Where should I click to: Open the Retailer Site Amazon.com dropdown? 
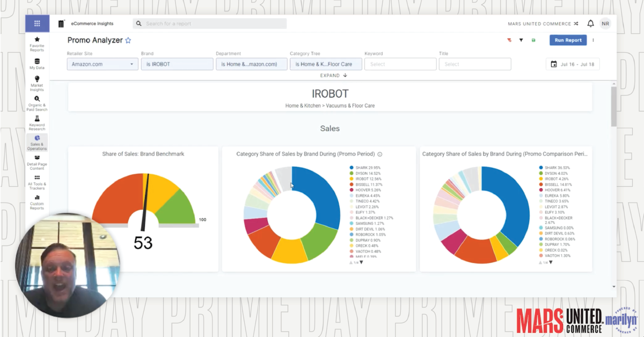pos(103,64)
